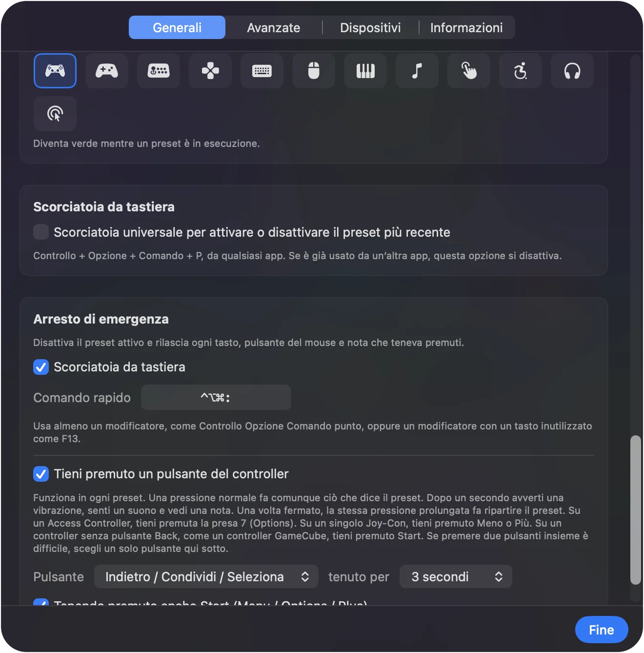Click the "Comando rapido" label

click(x=82, y=398)
